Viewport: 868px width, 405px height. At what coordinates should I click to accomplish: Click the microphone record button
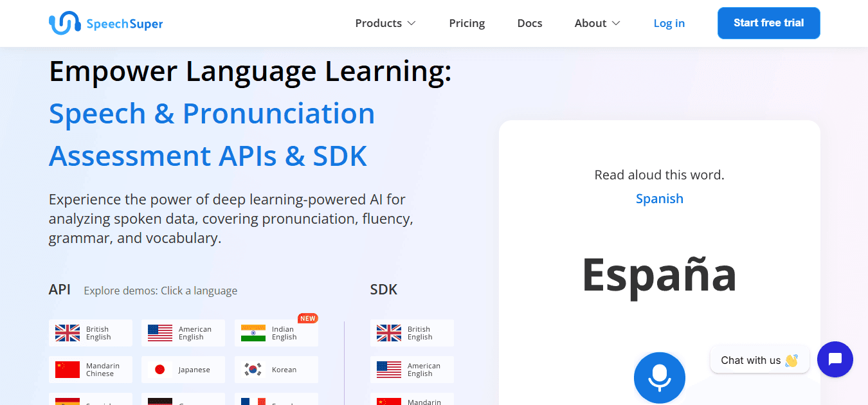tap(659, 378)
